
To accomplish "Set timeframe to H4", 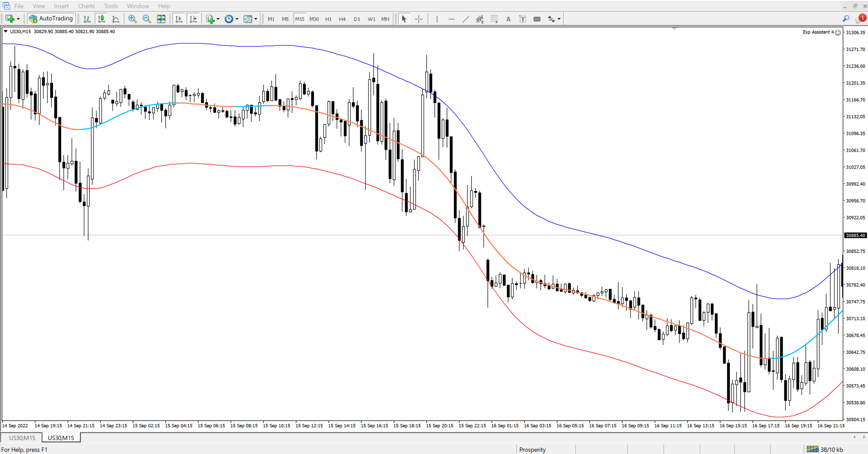I will [x=342, y=19].
